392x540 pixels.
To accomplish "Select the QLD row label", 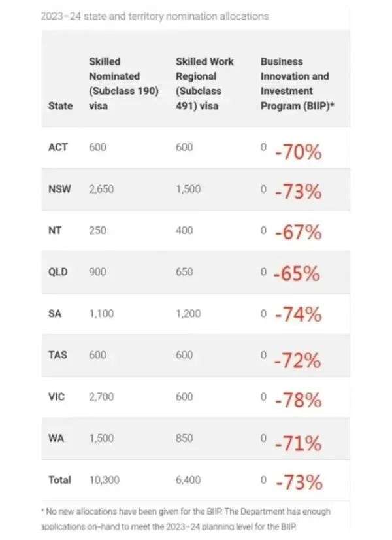I will point(59,271).
